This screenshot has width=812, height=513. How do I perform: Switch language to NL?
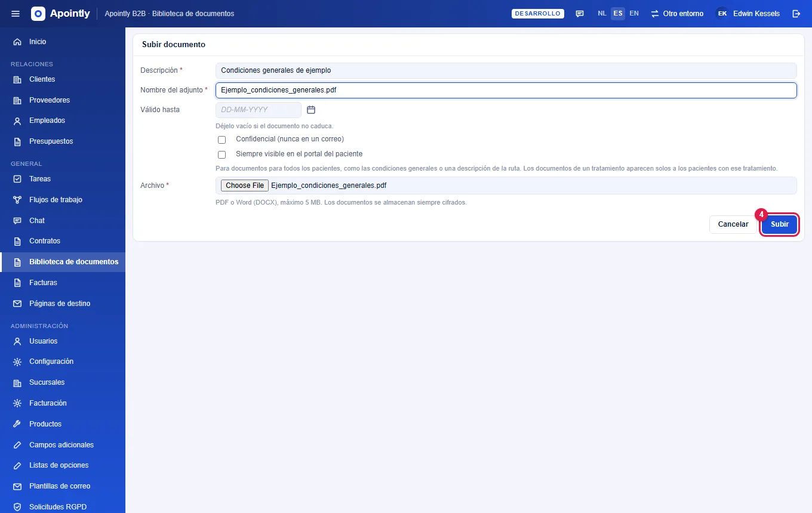[x=602, y=14]
